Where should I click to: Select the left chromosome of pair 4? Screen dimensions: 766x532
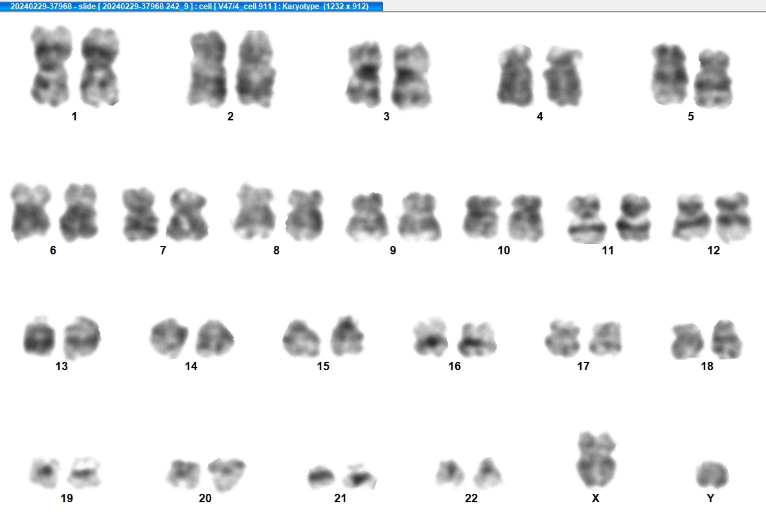(x=516, y=76)
